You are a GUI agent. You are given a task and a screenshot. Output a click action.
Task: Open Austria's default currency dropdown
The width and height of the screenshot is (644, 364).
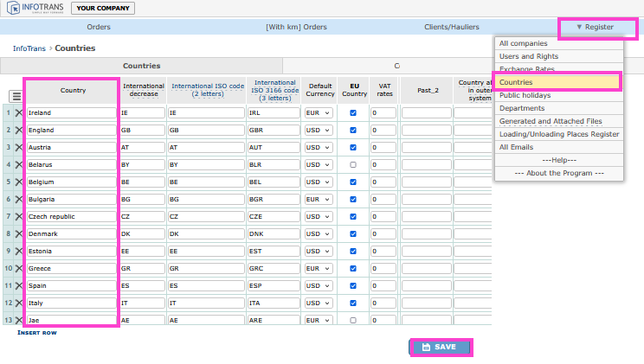click(319, 147)
